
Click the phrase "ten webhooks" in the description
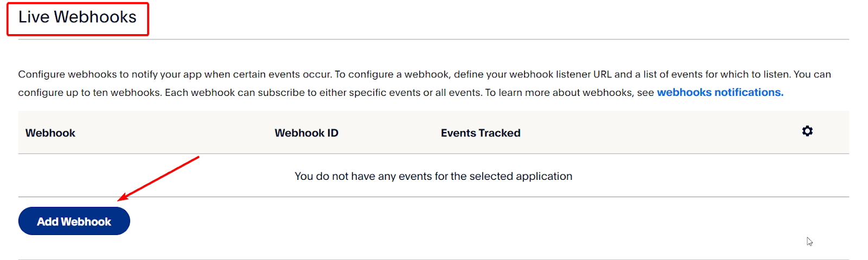(x=126, y=93)
